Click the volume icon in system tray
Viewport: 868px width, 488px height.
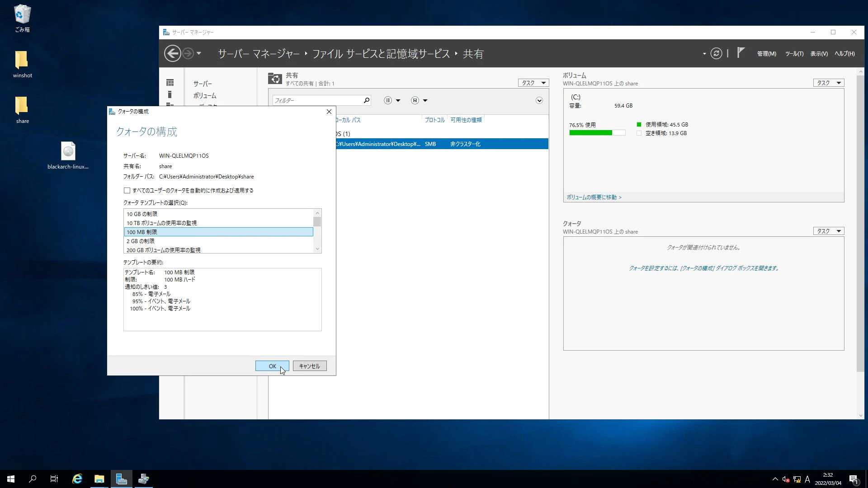[786, 479]
